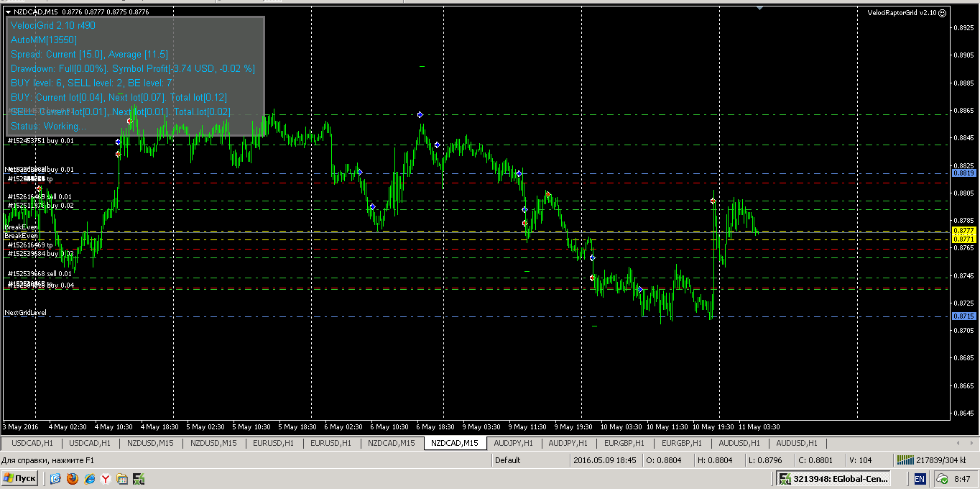This screenshot has height=489, width=980.
Task: Click the smiley expert advisor icon
Action: (943, 12)
